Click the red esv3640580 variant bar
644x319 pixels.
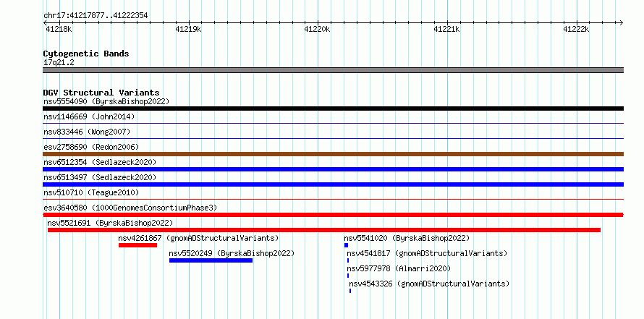(x=333, y=215)
